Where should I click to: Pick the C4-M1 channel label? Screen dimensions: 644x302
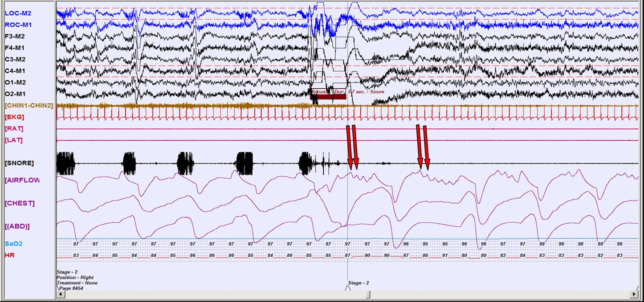point(15,71)
